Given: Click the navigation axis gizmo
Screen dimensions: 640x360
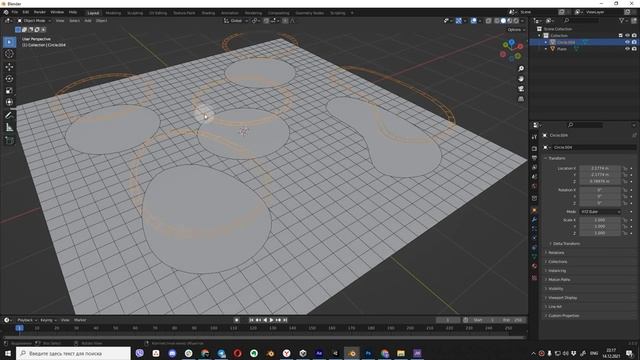Looking at the screenshot, I should [511, 50].
